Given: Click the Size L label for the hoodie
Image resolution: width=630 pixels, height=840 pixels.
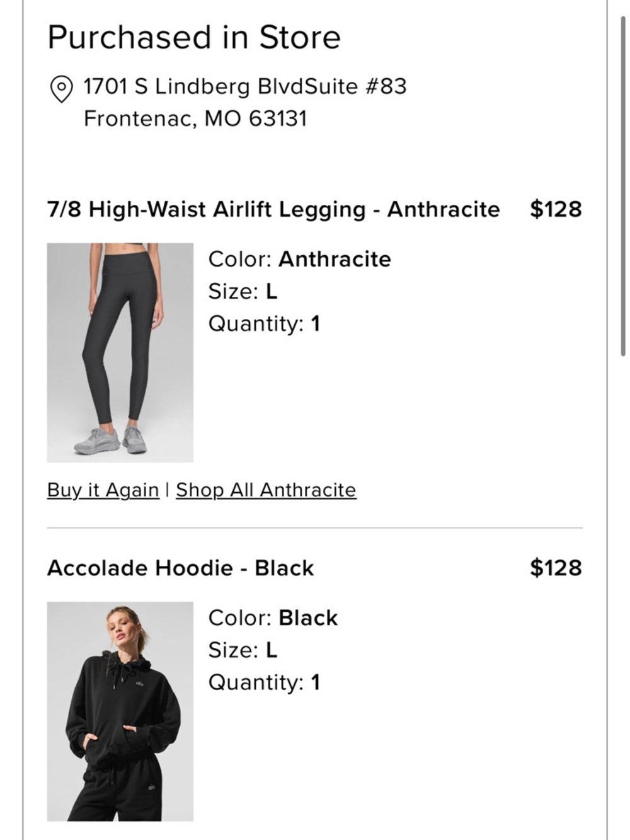Looking at the screenshot, I should tap(243, 650).
